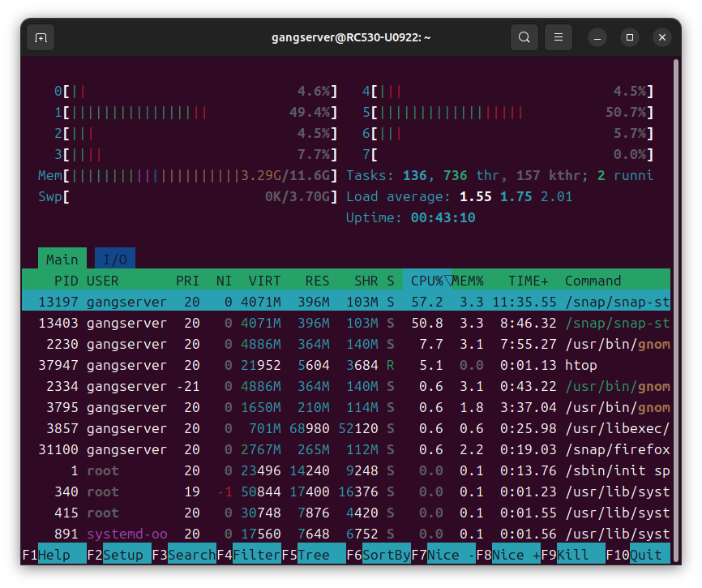Maximize the terminal window

coord(630,37)
